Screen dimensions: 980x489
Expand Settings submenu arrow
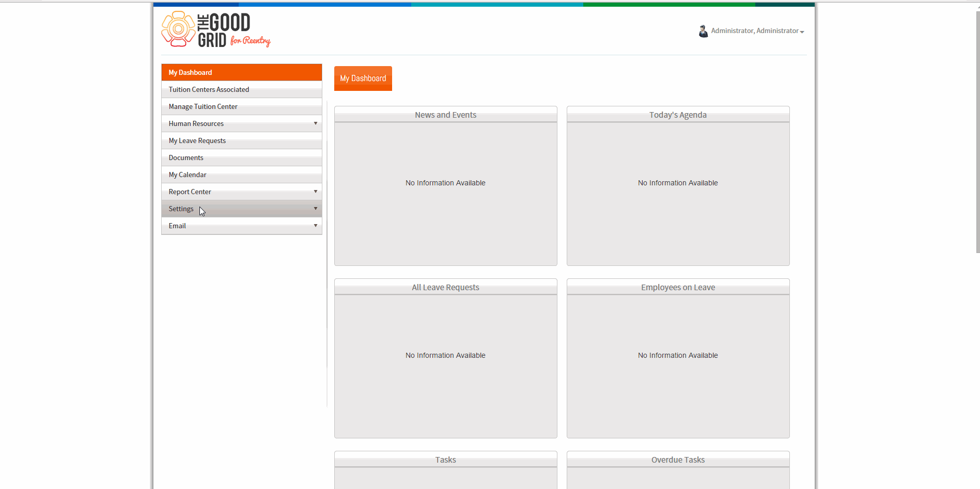pos(316,208)
